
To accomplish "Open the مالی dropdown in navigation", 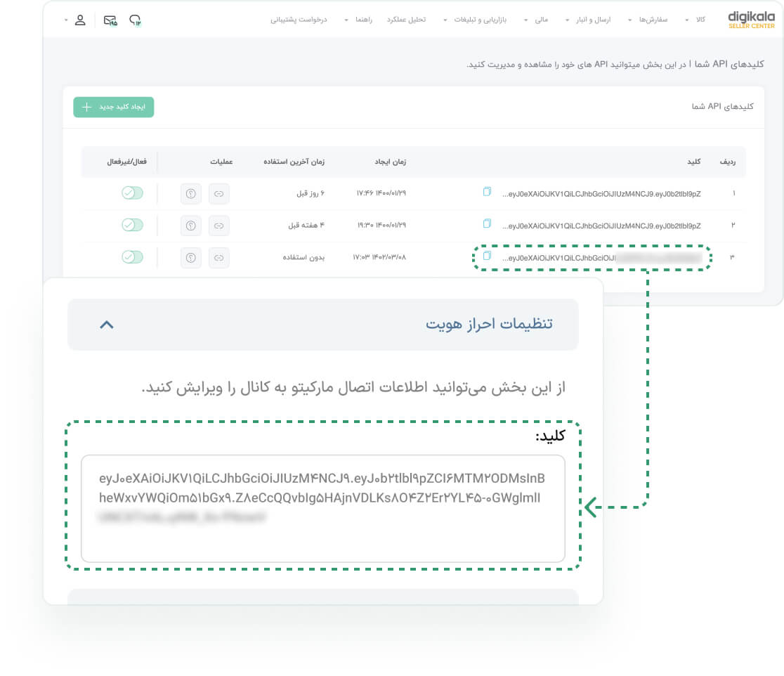I will [x=536, y=20].
